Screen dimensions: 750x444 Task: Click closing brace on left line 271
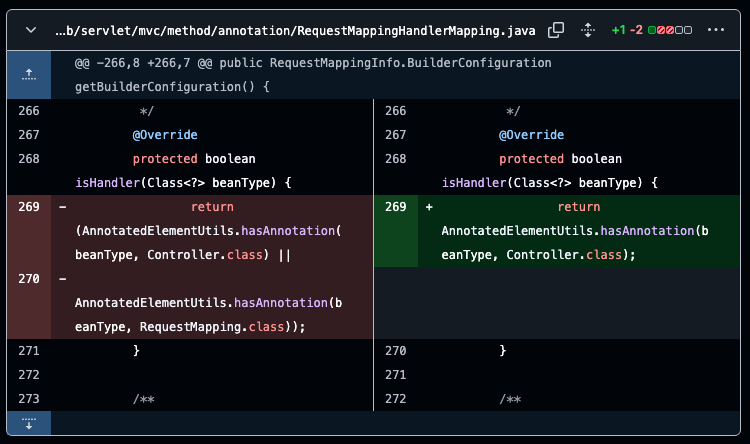coord(136,351)
